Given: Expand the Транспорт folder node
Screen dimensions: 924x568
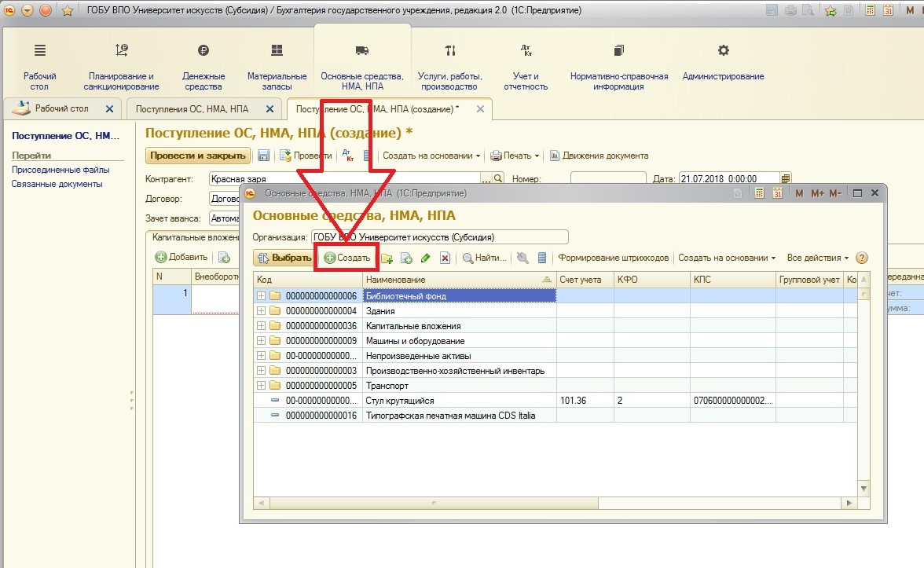Looking at the screenshot, I should coord(261,386).
